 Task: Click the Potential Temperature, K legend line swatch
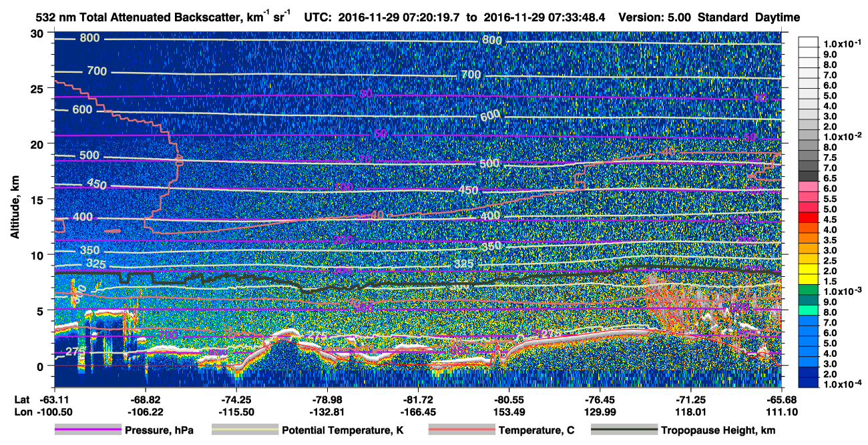[245, 430]
